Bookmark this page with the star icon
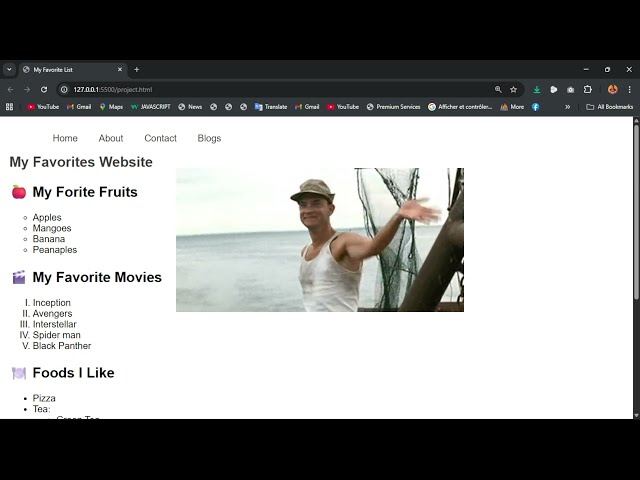 point(513,89)
